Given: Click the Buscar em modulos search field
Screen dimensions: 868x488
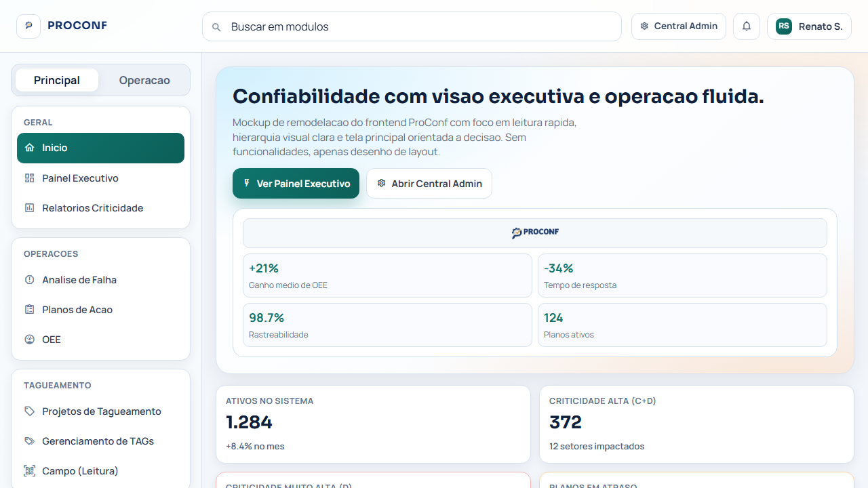Looking at the screenshot, I should tap(412, 26).
